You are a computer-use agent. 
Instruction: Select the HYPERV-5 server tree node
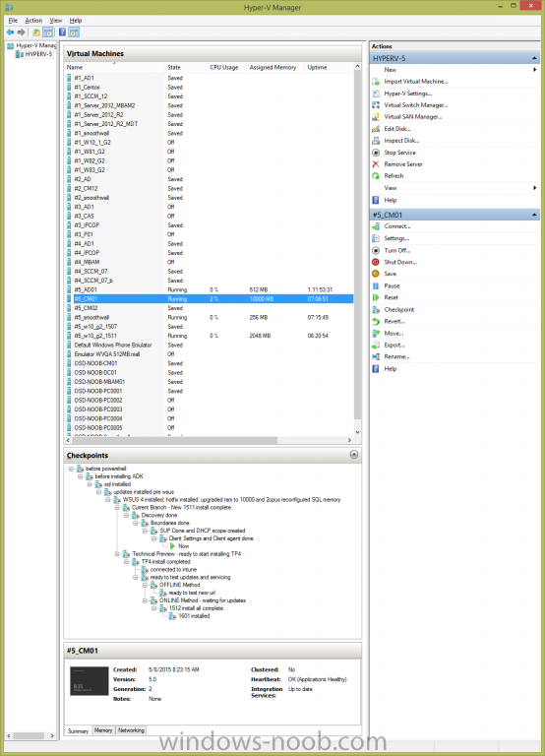[x=34, y=54]
